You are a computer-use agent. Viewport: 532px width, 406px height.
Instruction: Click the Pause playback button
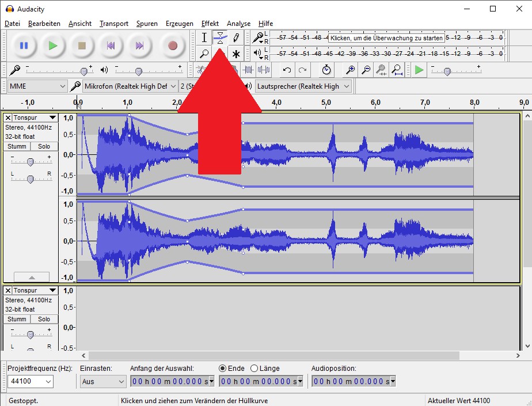24,45
